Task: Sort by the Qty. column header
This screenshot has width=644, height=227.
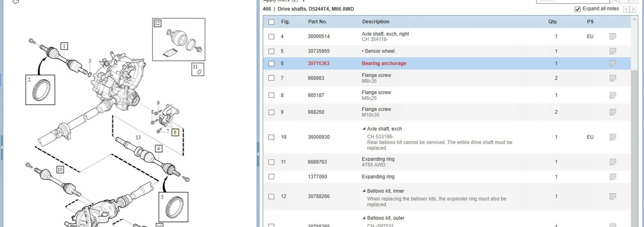Action: [553, 22]
